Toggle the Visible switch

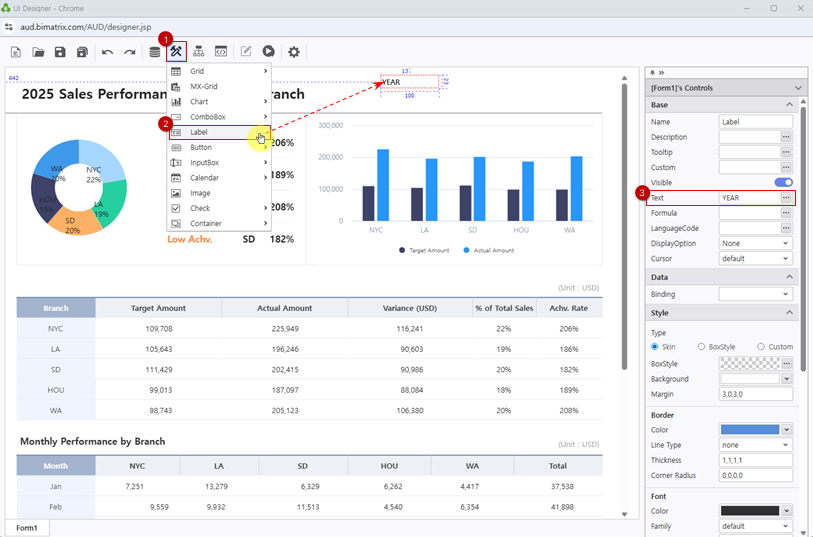[783, 183]
